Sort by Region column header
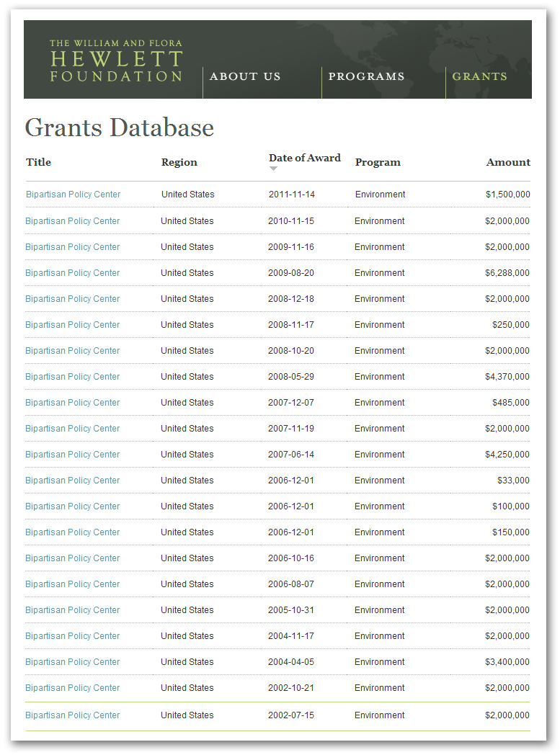The image size is (560, 755). (x=179, y=162)
